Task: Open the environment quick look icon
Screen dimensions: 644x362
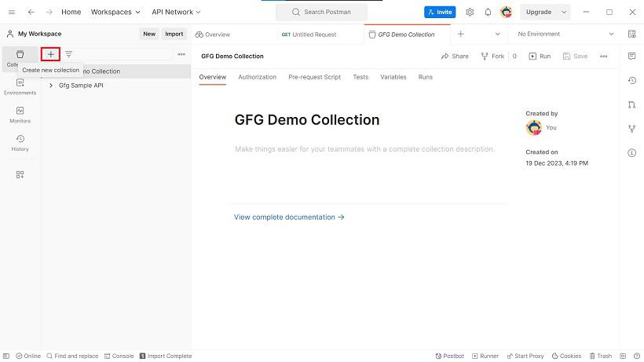Action: click(631, 34)
